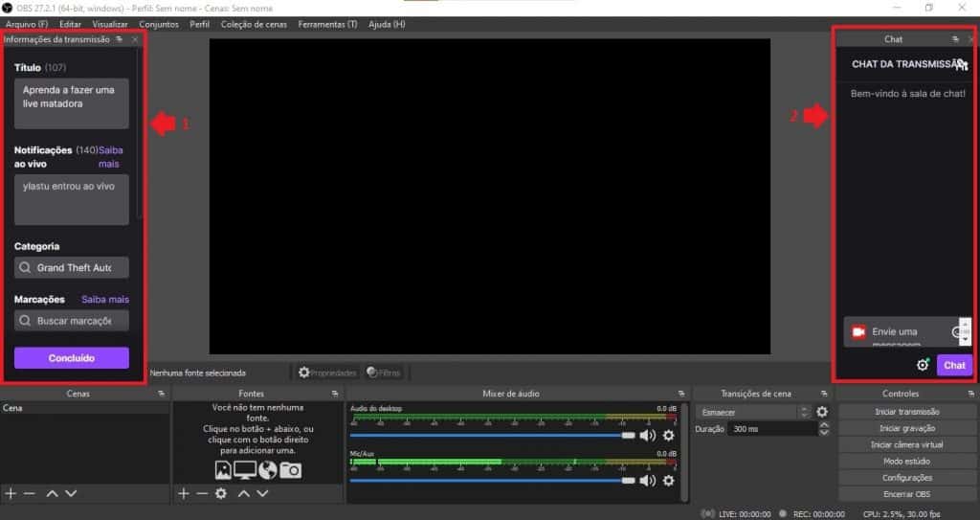Undock the Fontes panel
Viewport: 980px width, 520px height.
(335, 394)
